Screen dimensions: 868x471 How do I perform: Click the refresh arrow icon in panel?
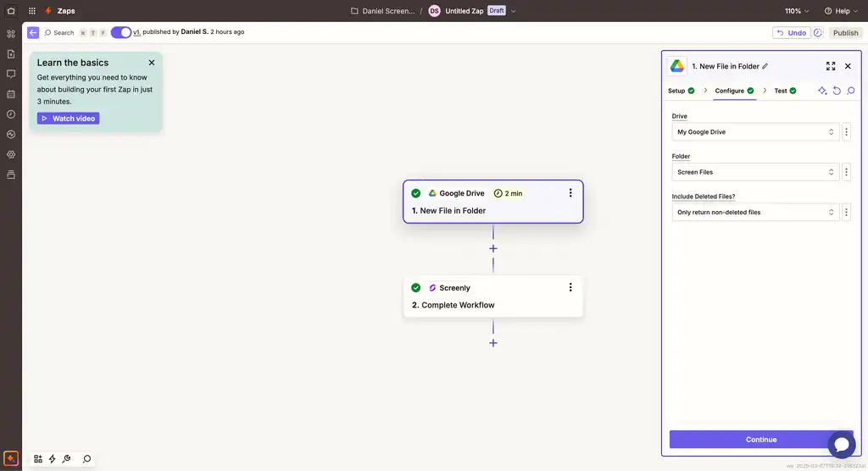837,91
